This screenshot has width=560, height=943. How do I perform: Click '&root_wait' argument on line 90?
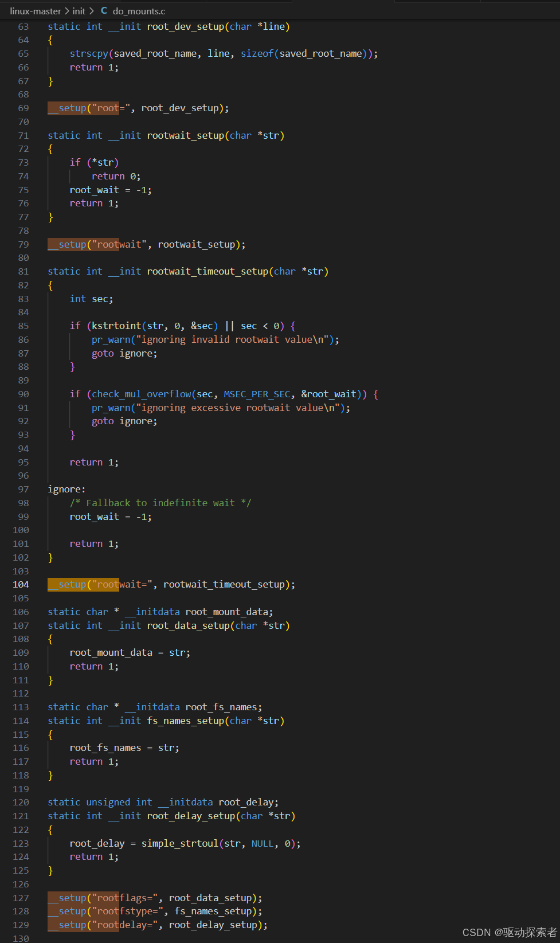329,394
